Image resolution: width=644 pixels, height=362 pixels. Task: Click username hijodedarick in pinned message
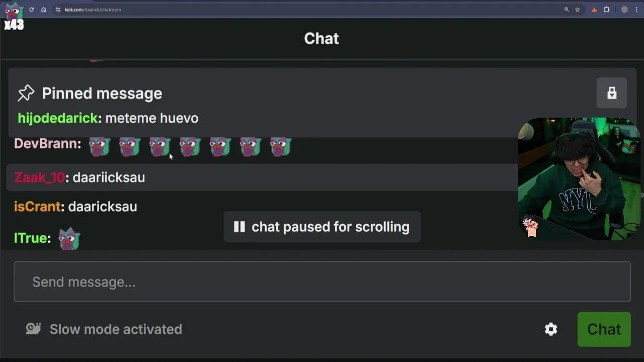57,118
